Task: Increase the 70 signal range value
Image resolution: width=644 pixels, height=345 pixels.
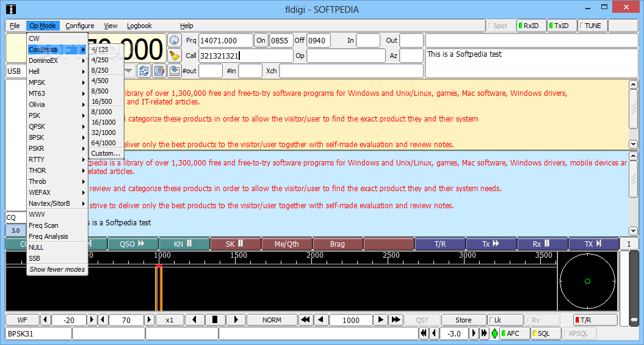Action: click(x=150, y=320)
